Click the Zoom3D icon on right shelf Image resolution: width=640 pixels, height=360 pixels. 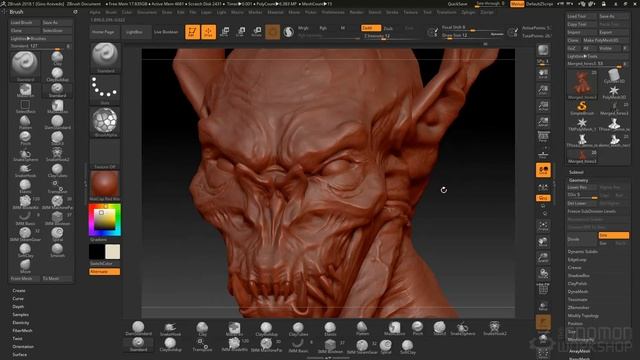543,258
